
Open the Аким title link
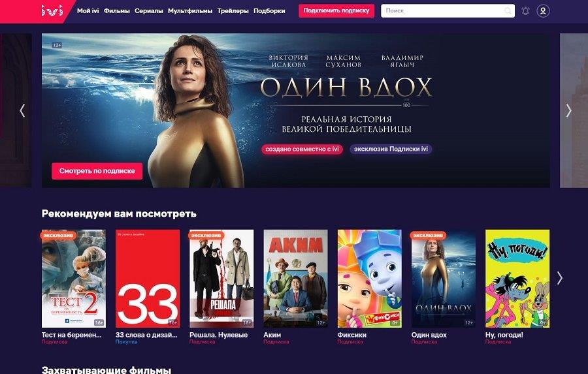[272, 335]
